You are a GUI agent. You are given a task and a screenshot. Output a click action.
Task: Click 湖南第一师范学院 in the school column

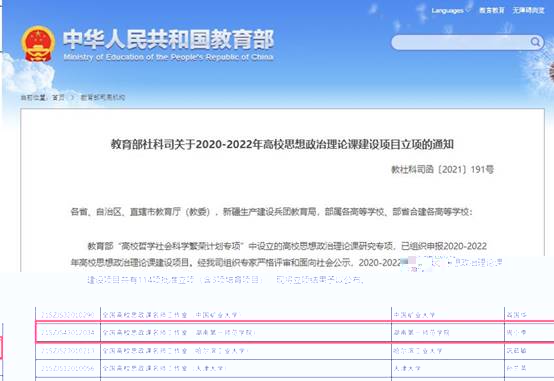[421, 333]
